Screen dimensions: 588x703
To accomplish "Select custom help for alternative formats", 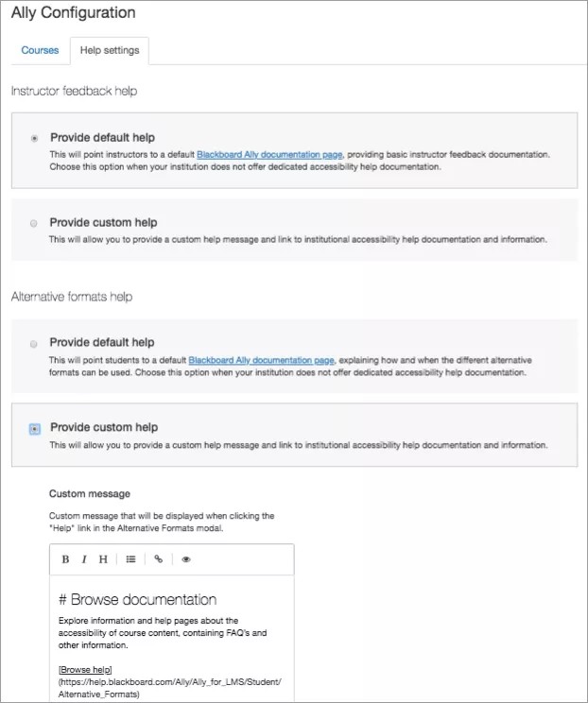I will tap(35, 428).
